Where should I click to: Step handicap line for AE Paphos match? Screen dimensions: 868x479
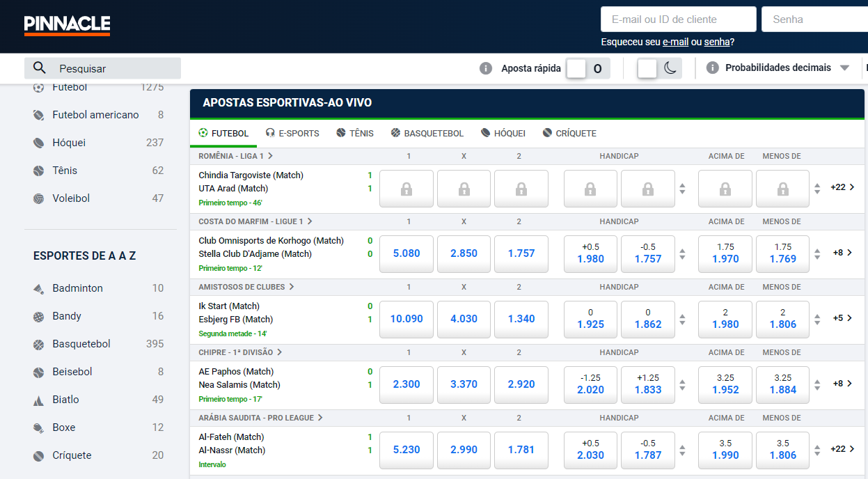click(x=682, y=385)
